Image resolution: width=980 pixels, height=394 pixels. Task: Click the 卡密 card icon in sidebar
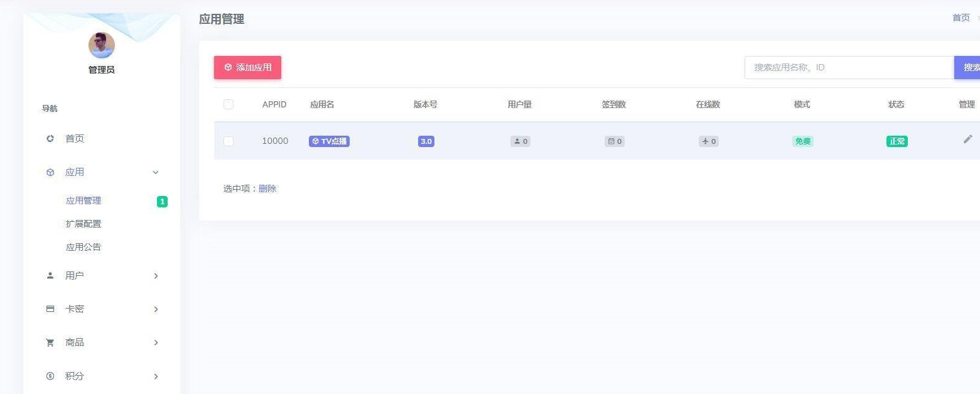pyautogui.click(x=50, y=309)
